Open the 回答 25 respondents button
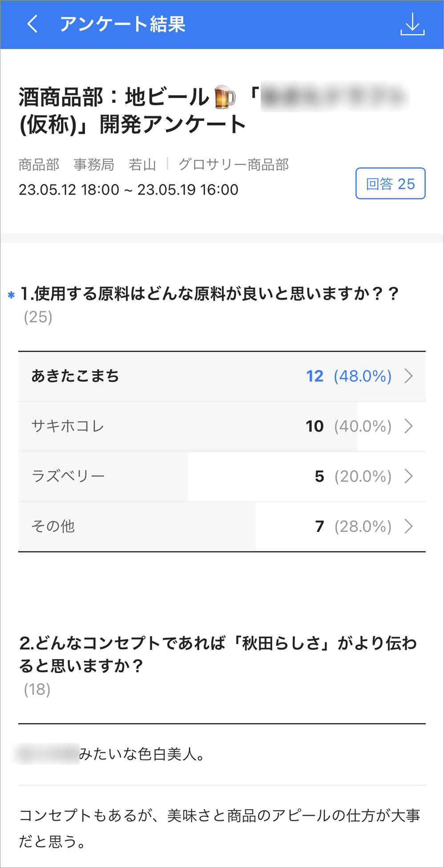Image resolution: width=444 pixels, height=868 pixels. (390, 183)
